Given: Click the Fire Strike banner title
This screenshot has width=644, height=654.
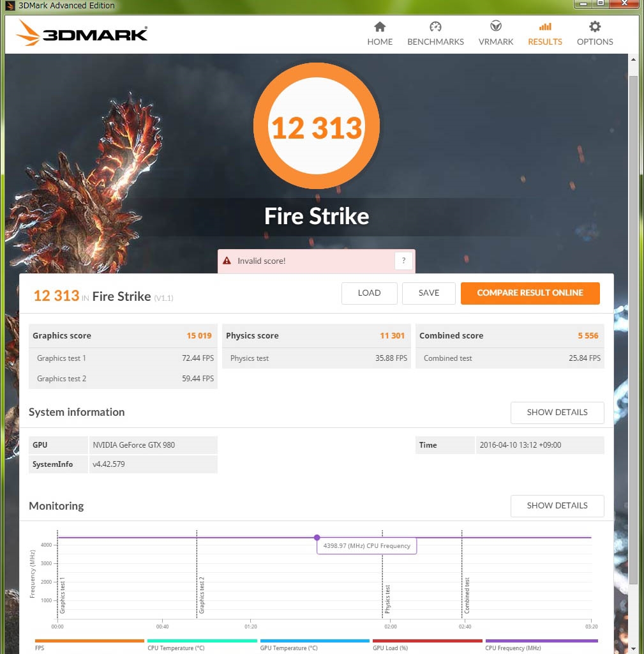Looking at the screenshot, I should pos(317,216).
